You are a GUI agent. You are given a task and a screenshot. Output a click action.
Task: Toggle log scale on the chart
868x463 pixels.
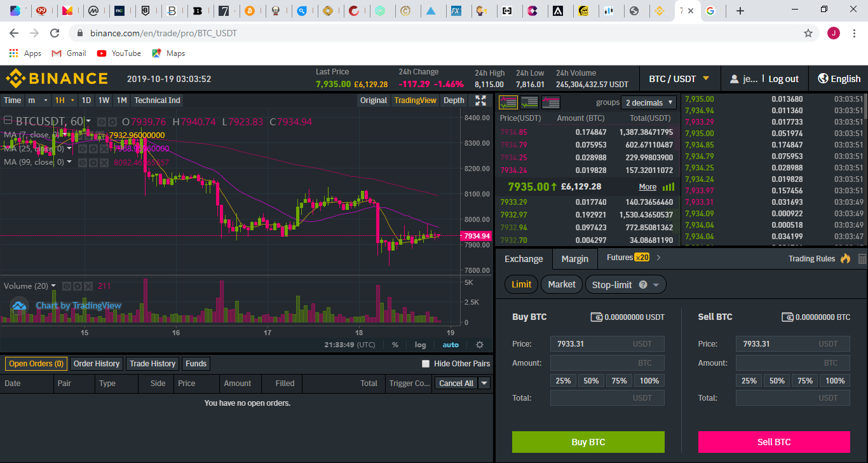pyautogui.click(x=421, y=345)
